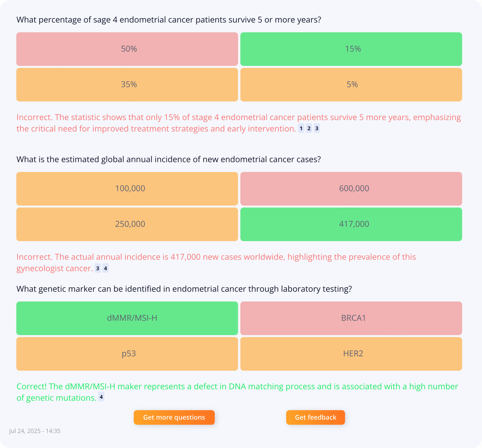Select the 50% survival answer
This screenshot has height=448, width=482.
click(127, 49)
